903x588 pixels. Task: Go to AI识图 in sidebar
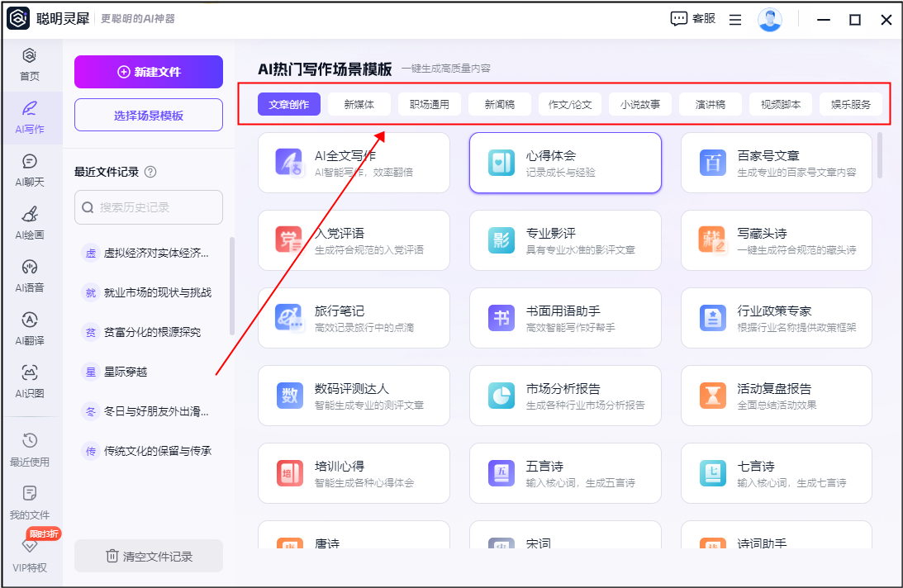(30, 381)
